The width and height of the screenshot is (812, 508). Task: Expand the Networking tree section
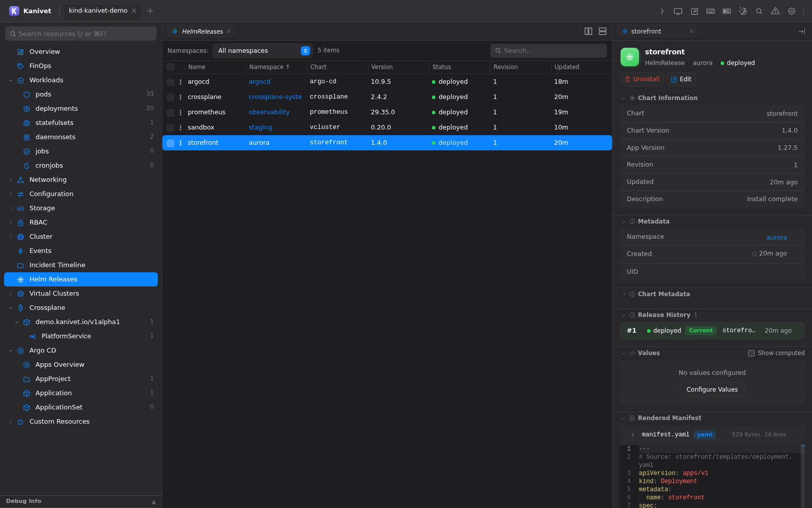click(11, 180)
